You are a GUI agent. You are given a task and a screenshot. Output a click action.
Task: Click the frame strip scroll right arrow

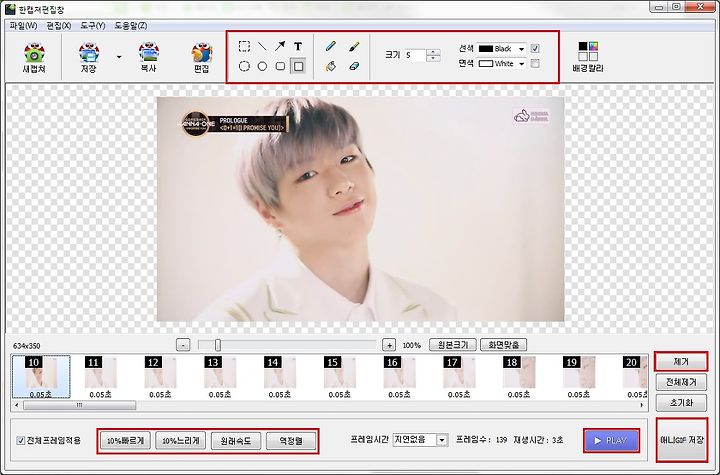point(641,405)
